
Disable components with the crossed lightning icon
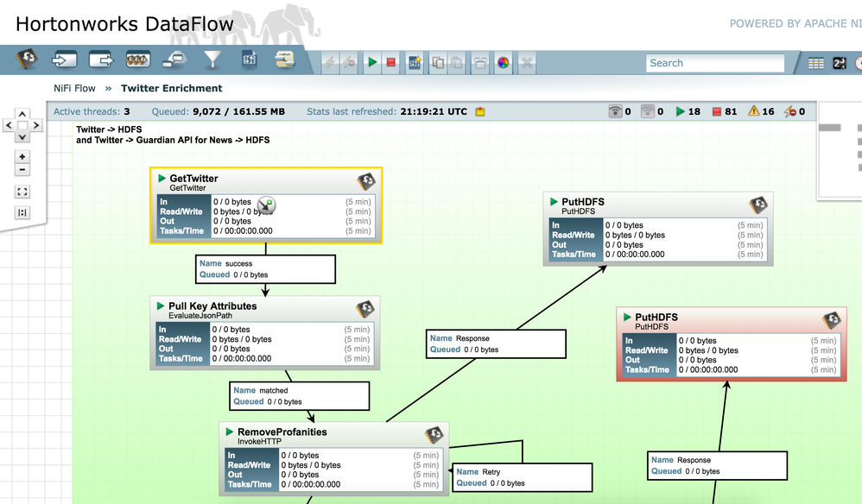coord(349,62)
